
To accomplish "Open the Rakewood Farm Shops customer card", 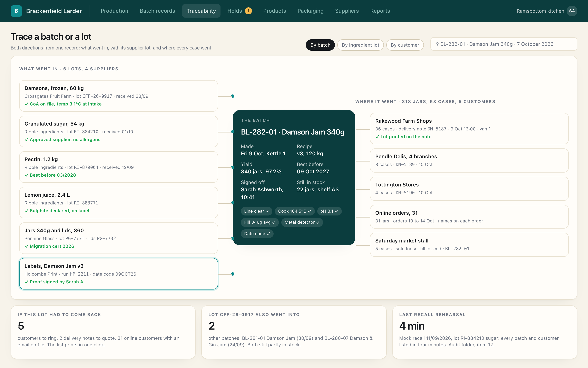I will (469, 129).
